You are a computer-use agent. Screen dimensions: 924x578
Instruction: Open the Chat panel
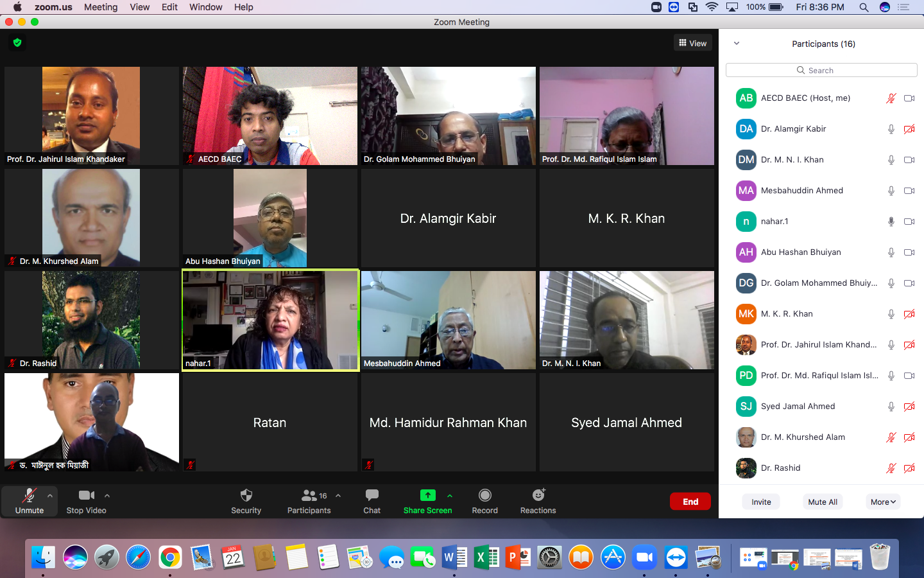372,501
